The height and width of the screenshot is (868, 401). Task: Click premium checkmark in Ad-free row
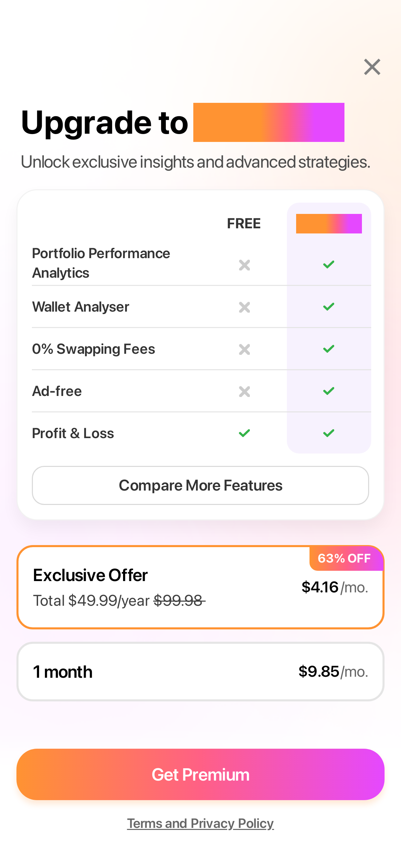coord(329,391)
